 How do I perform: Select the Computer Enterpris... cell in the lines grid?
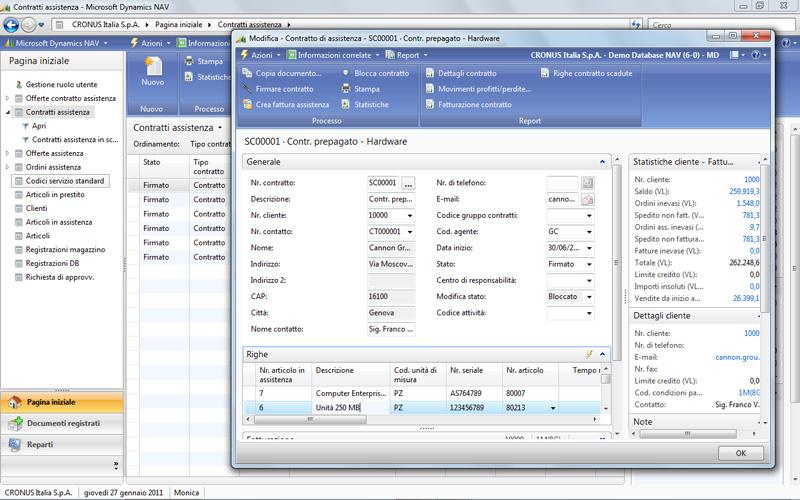click(x=351, y=393)
